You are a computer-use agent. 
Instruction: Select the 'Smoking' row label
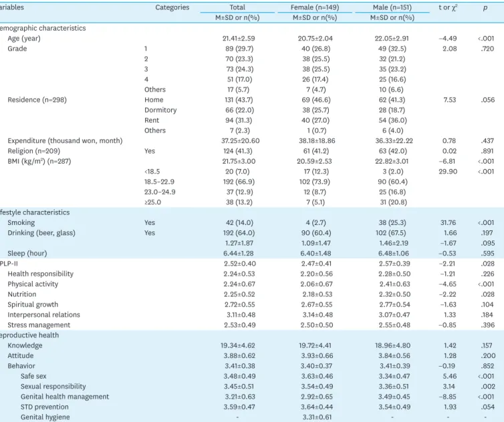point(21,222)
